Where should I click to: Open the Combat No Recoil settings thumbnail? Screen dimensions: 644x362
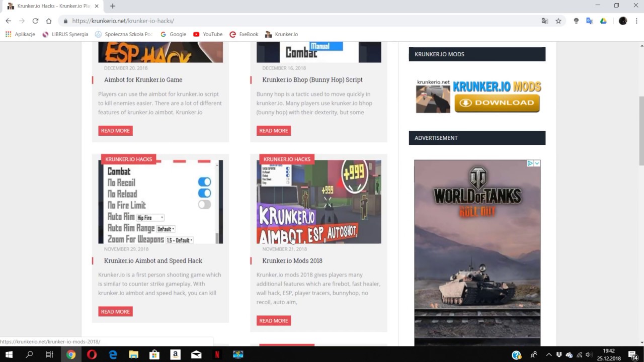point(160,202)
